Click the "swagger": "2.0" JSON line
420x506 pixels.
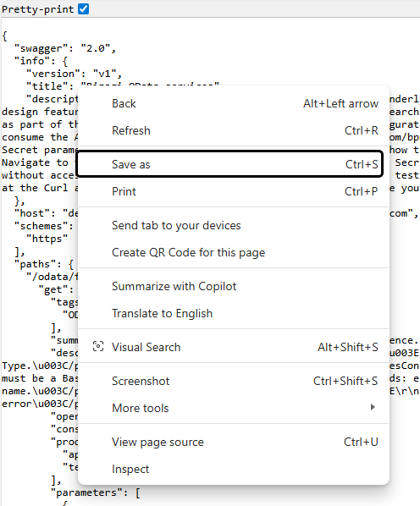pos(65,48)
